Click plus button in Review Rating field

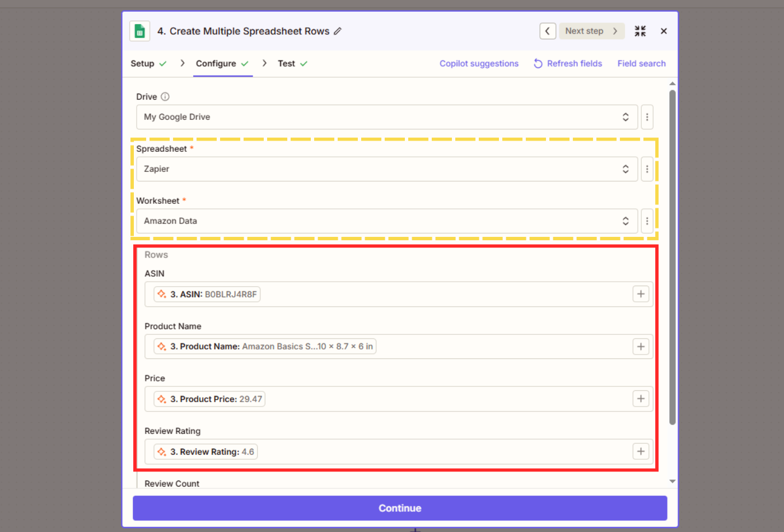click(x=641, y=451)
